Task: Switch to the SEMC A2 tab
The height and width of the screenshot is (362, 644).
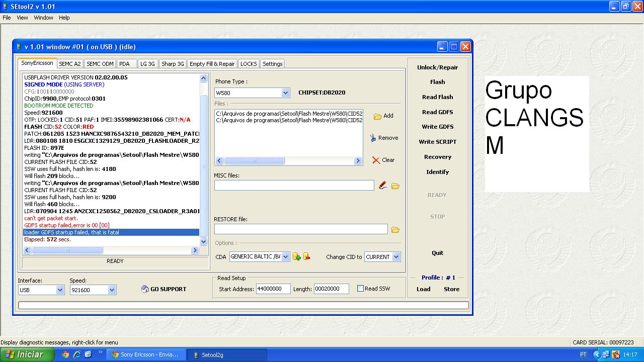Action: (x=70, y=64)
